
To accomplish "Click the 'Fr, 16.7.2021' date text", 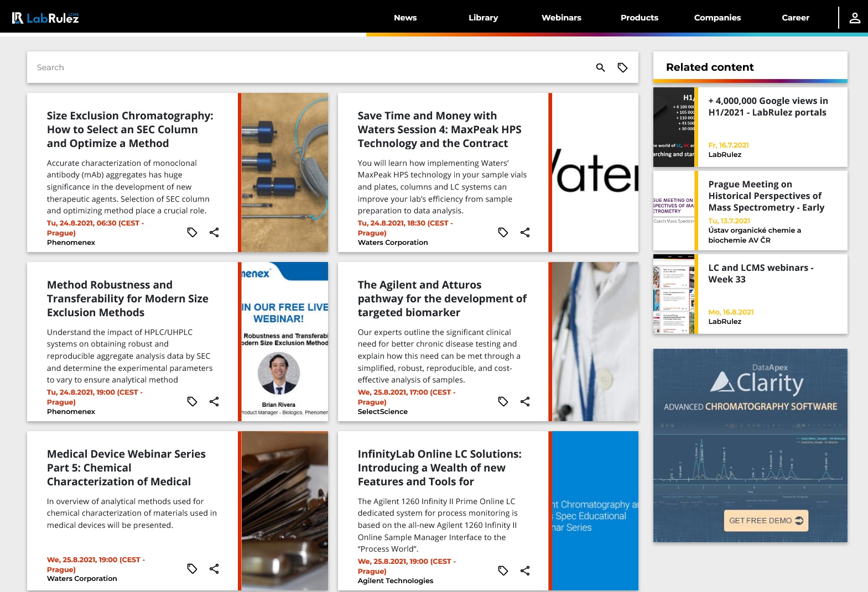I will click(729, 145).
